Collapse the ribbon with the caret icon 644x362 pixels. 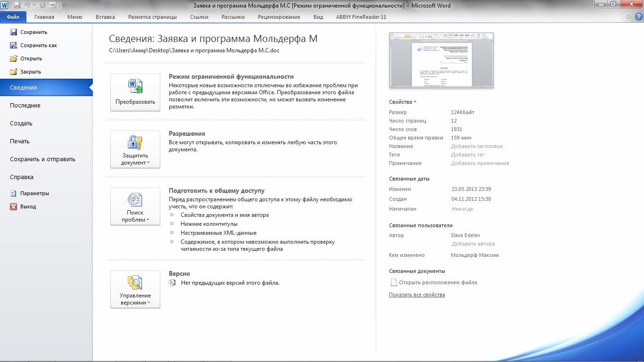pos(628,17)
